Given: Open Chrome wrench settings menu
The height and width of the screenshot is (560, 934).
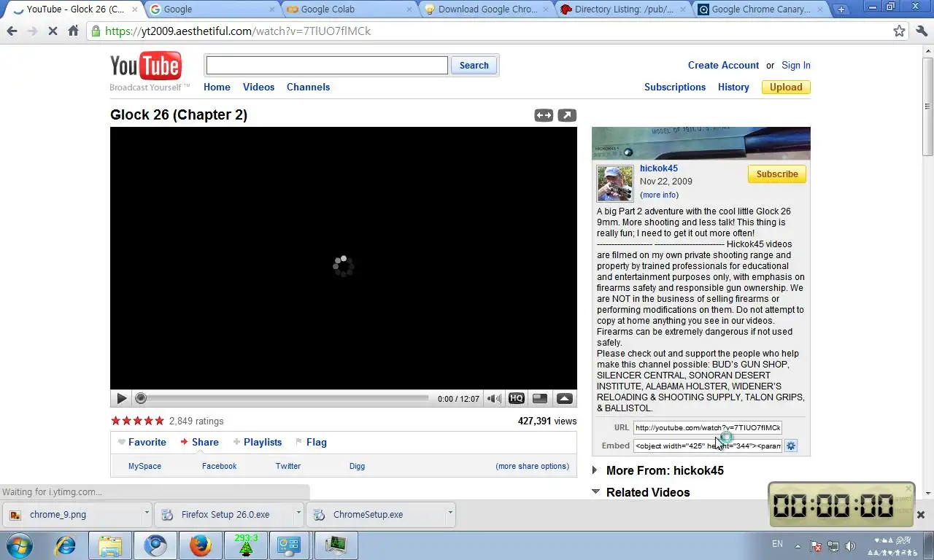Looking at the screenshot, I should 921,31.
